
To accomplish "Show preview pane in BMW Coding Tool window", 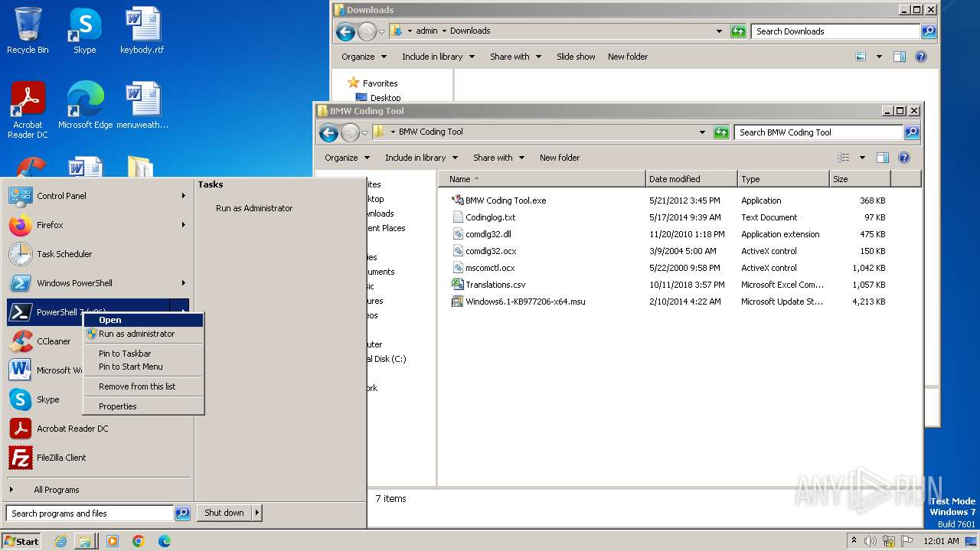I will coord(883,158).
